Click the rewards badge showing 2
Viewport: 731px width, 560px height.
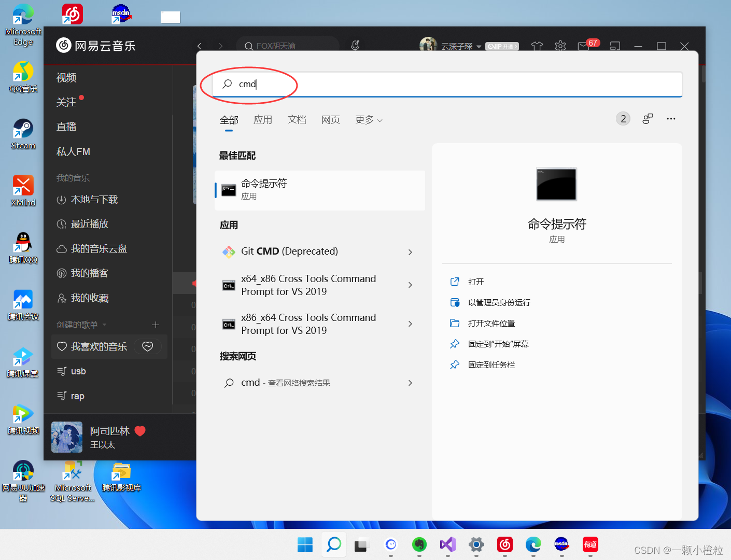click(623, 119)
